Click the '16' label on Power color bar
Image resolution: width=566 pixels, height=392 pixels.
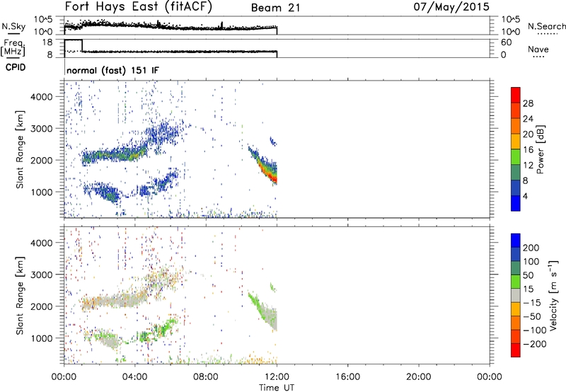coord(528,150)
